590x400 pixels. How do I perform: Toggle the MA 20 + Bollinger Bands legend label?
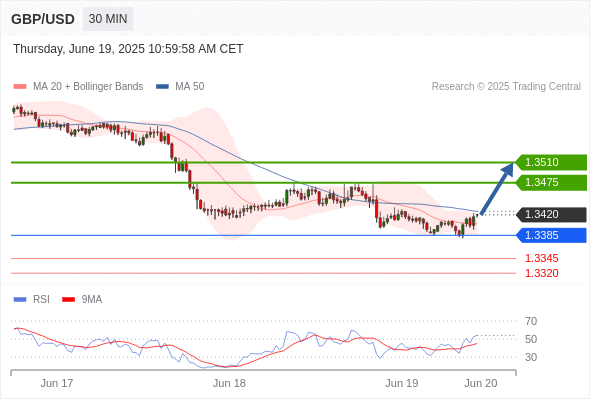tap(88, 87)
